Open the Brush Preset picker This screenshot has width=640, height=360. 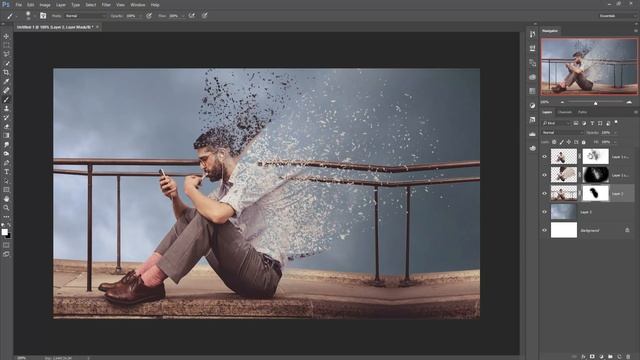(x=28, y=16)
